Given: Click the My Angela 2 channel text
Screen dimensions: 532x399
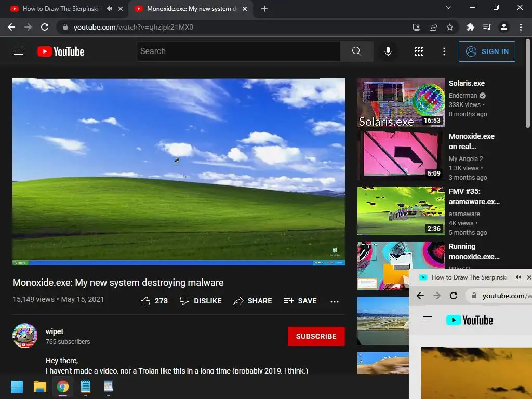Looking at the screenshot, I should [465, 159].
